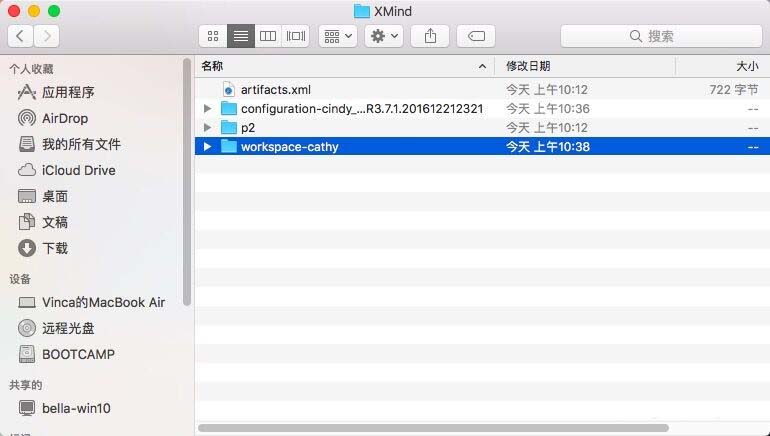Click the 个人收藏 section header

click(31, 69)
